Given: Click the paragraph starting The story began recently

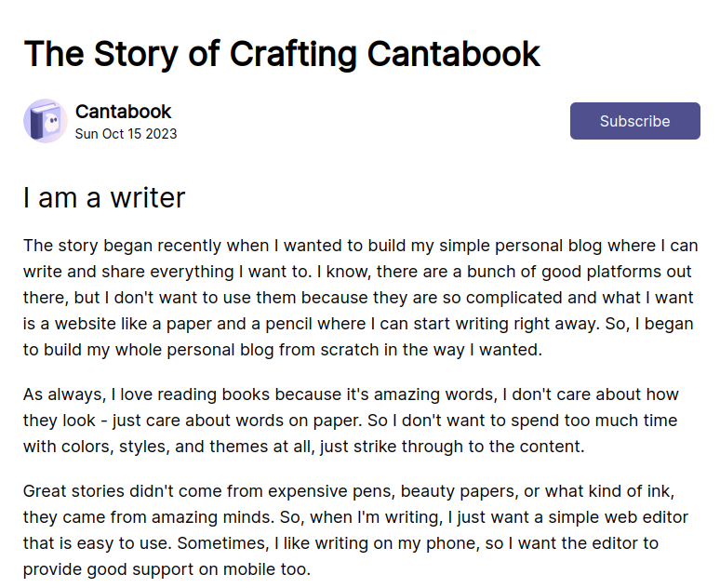Looking at the screenshot, I should 360,298.
